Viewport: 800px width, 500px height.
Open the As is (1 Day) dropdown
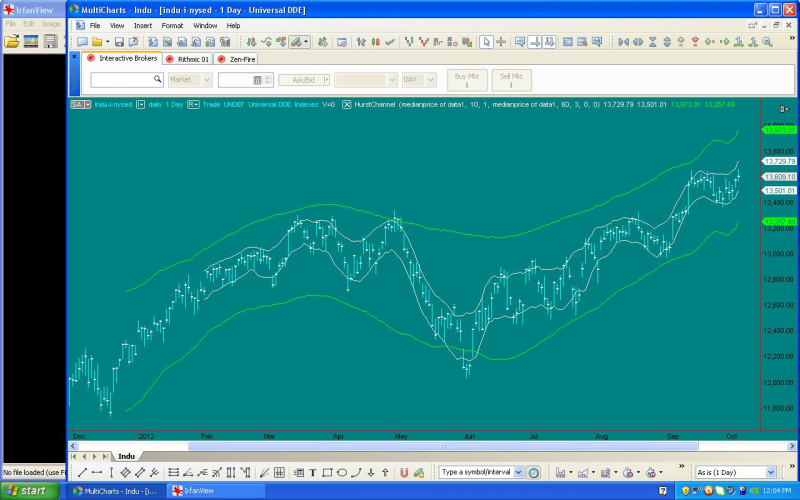point(770,472)
